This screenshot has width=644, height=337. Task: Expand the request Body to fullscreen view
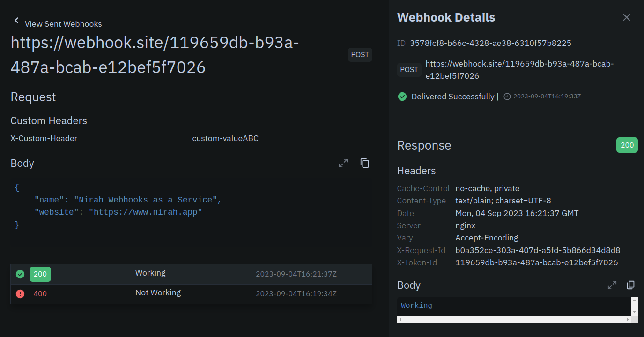pyautogui.click(x=343, y=163)
